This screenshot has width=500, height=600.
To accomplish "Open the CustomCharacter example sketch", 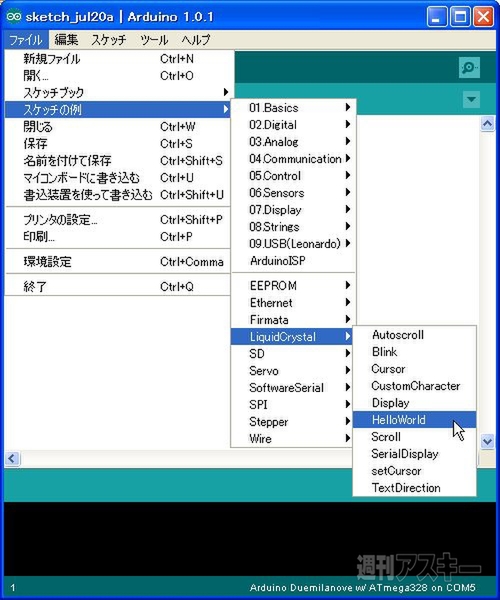I will coord(414,386).
